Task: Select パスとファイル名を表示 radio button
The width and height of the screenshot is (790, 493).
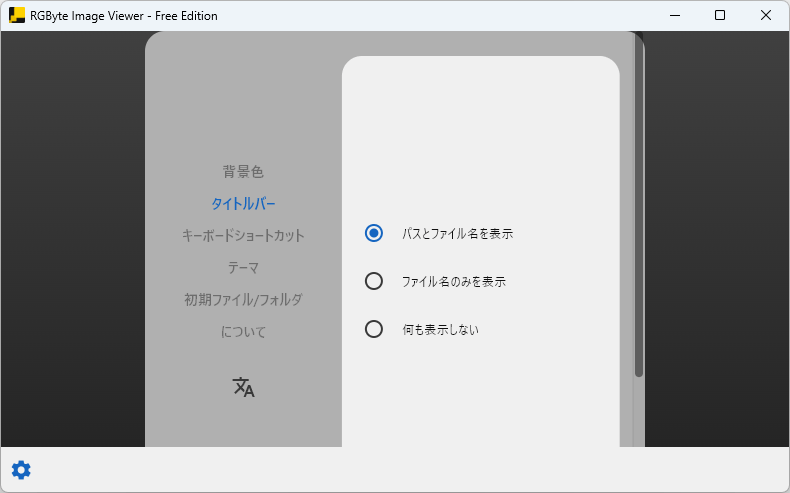Action: click(x=374, y=233)
